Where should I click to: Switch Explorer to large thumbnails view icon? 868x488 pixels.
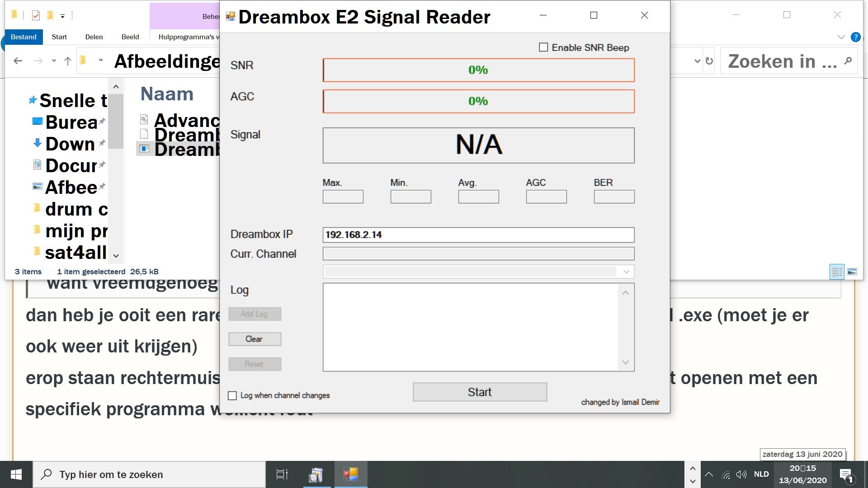(x=852, y=272)
